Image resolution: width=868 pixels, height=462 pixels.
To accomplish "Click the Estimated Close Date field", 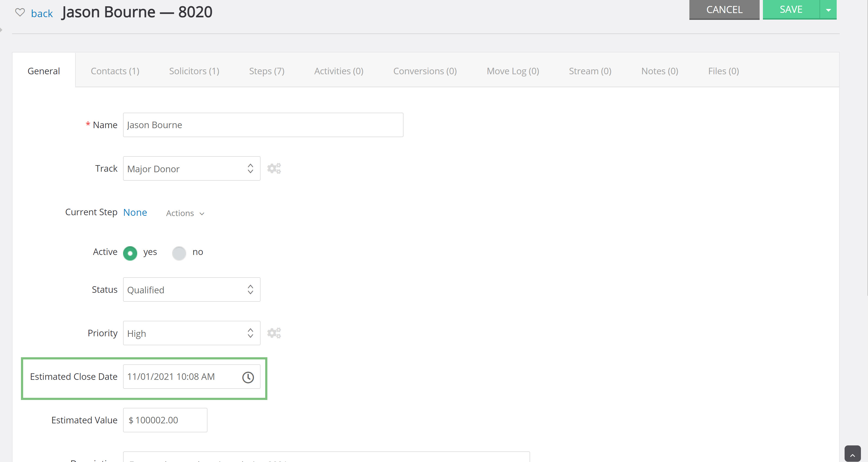I will (191, 377).
